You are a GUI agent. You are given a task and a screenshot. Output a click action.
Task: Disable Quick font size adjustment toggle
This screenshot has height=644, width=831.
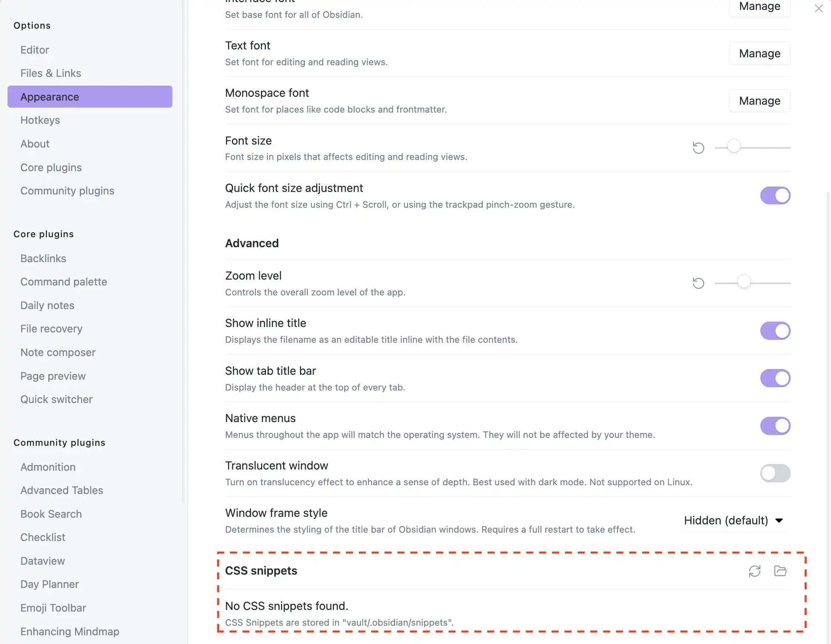(x=775, y=196)
